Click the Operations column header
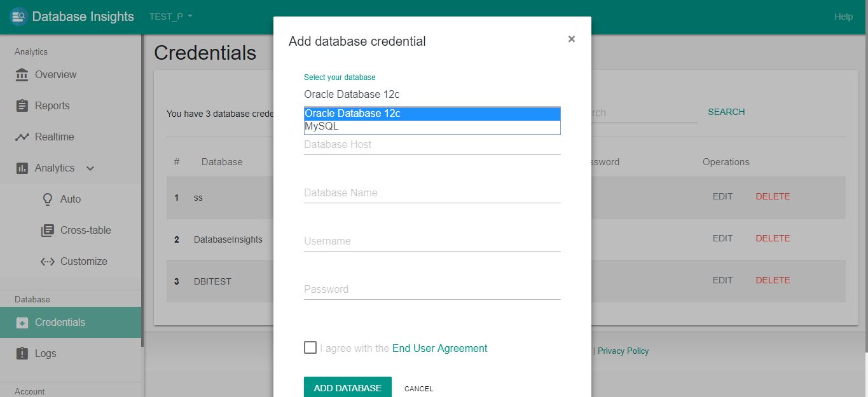868x397 pixels. pos(726,162)
